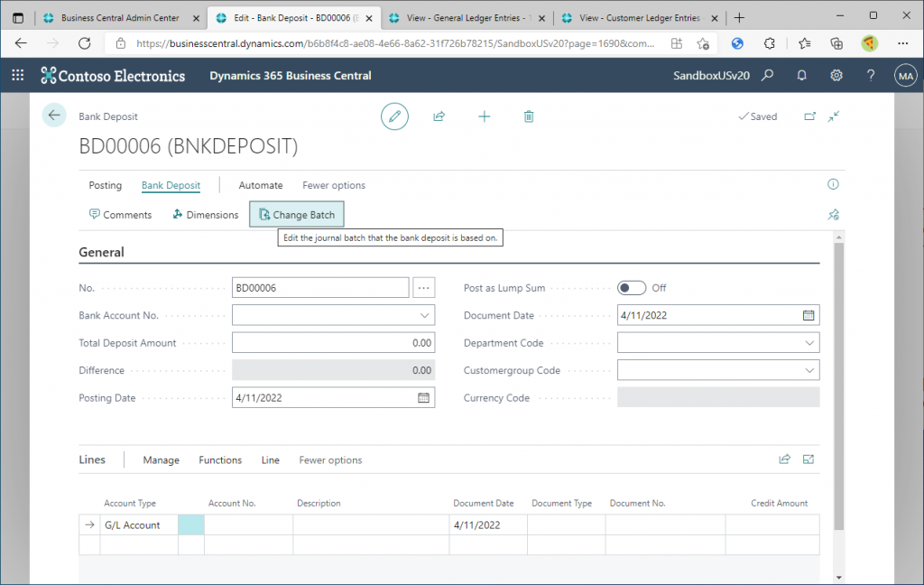This screenshot has width=924, height=585.
Task: Click the pencil edit mode icon
Action: coord(394,116)
